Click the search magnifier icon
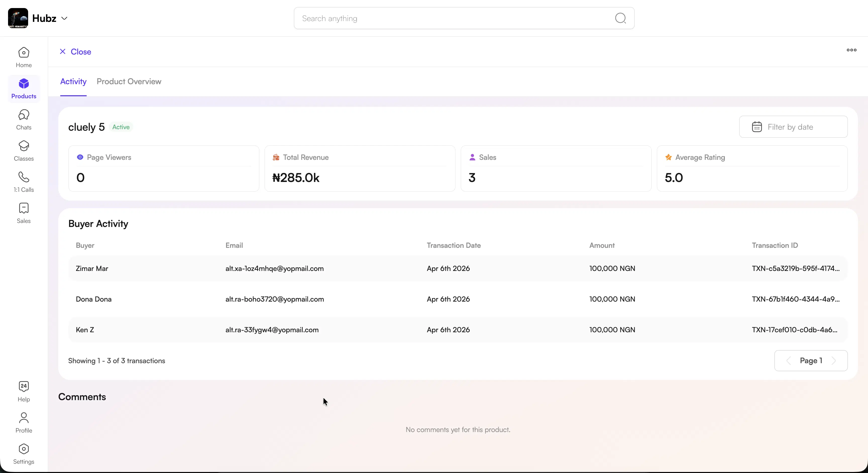 [x=620, y=18]
